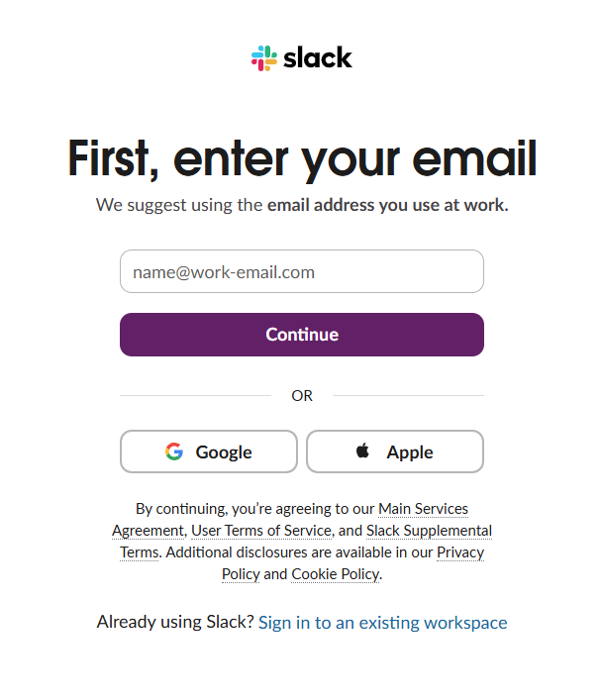Click the By continuing, you're agreeing text

(x=255, y=509)
